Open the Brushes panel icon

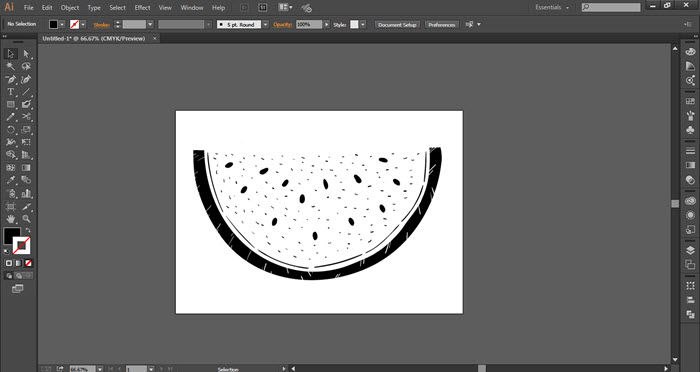[x=690, y=116]
